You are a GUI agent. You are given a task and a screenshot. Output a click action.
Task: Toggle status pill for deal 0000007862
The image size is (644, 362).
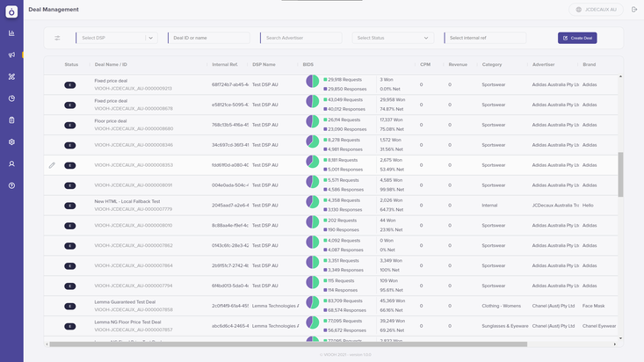[69, 246]
